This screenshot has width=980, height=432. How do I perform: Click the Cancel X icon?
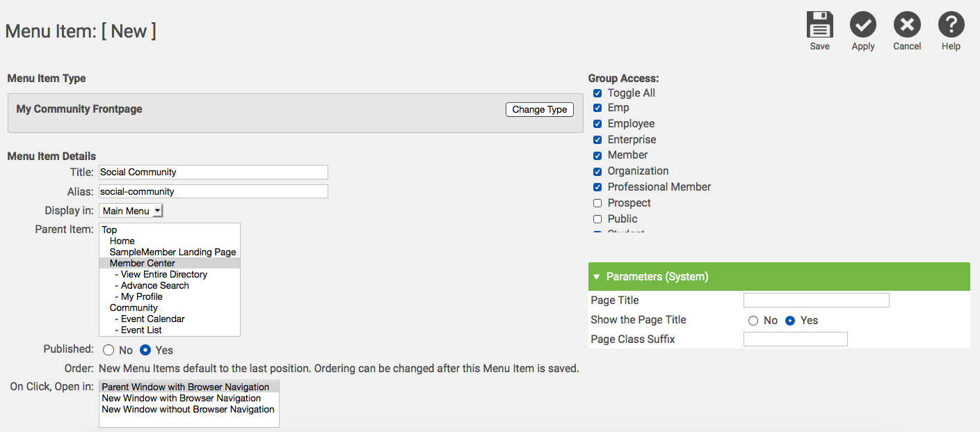pyautogui.click(x=907, y=25)
